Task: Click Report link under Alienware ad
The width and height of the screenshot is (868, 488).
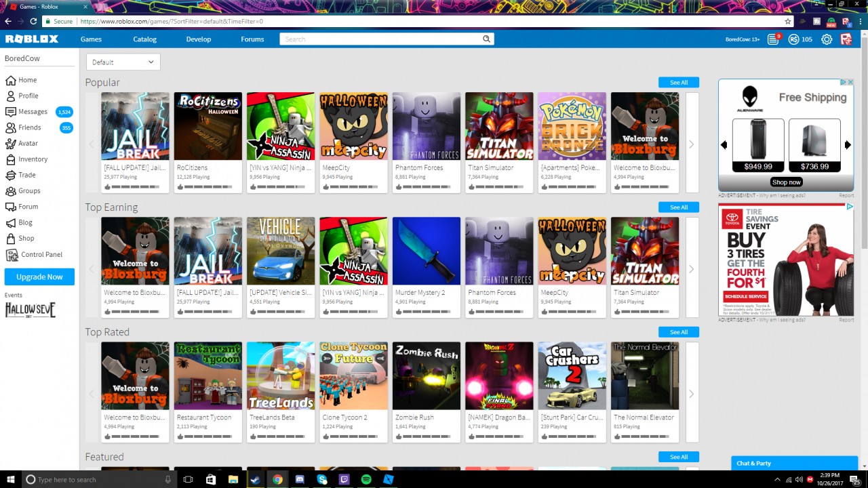Action: tap(846, 195)
